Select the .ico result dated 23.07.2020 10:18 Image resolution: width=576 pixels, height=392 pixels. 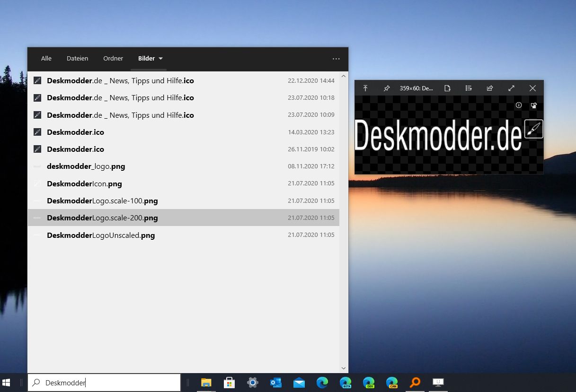pyautogui.click(x=184, y=98)
